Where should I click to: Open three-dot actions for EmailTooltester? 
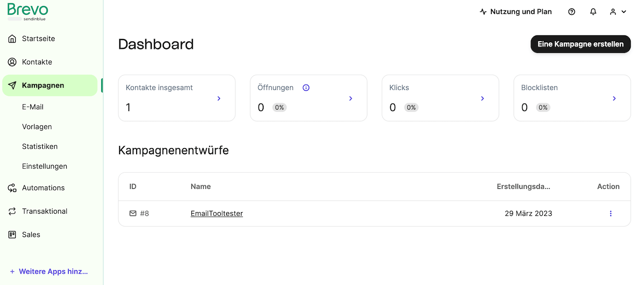pyautogui.click(x=610, y=213)
